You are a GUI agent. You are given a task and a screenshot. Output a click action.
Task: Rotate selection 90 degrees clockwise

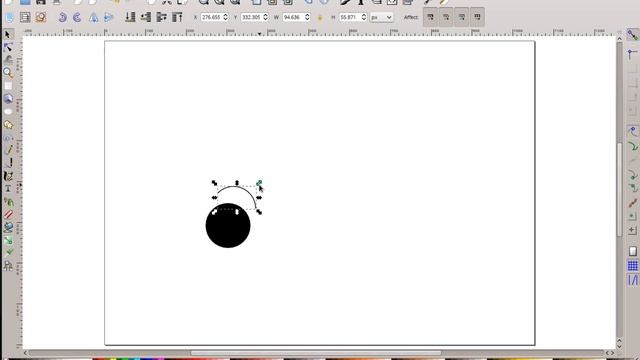78,17
